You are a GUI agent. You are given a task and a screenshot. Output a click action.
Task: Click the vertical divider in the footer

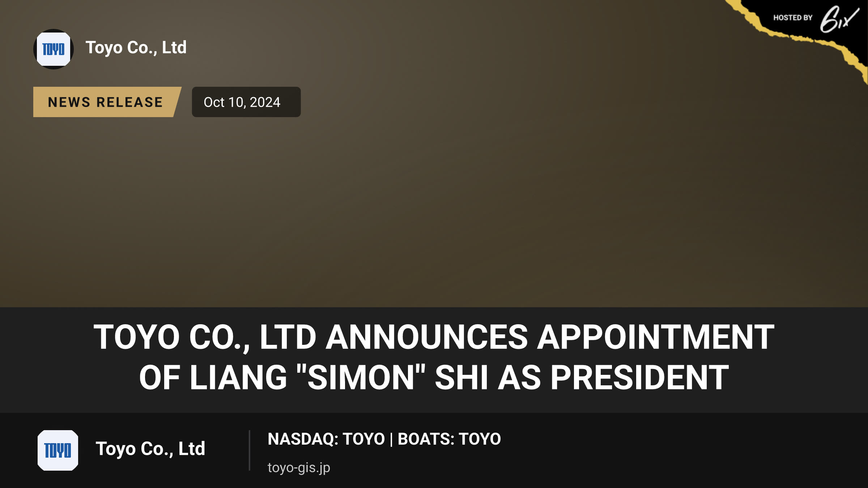tap(250, 450)
